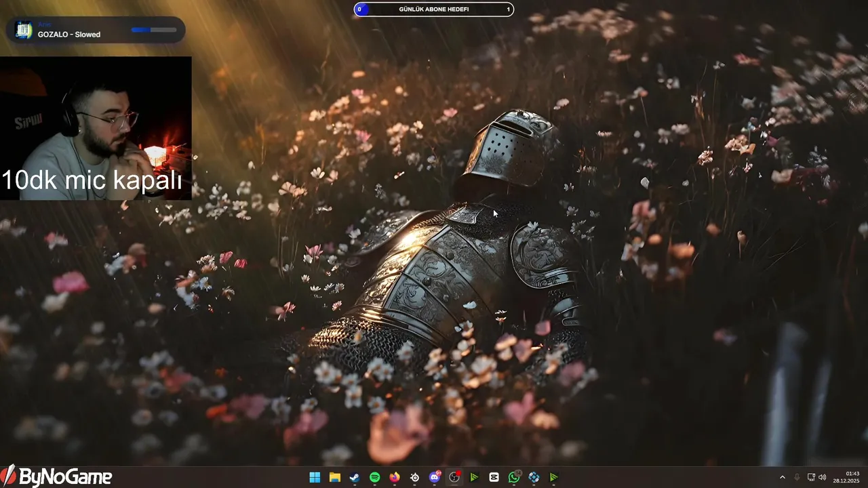This screenshot has height=488, width=868.
Task: Open SteelSeries app from the taskbar
Action: point(414,477)
